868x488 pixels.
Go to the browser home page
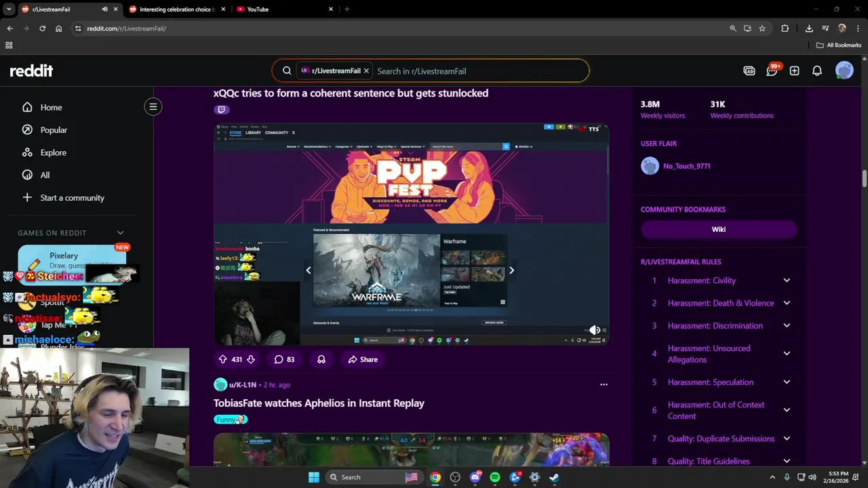59,28
